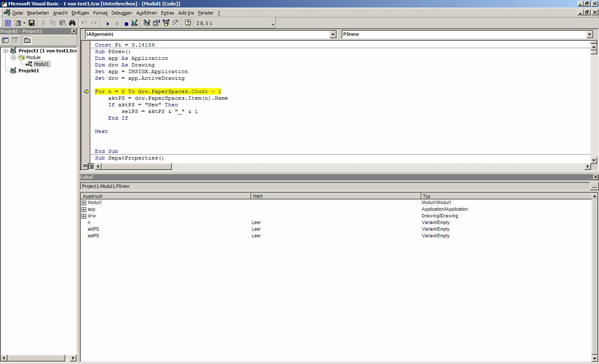Open the Einfügen menu
Viewport: 599px width, 364px height.
[x=80, y=13]
